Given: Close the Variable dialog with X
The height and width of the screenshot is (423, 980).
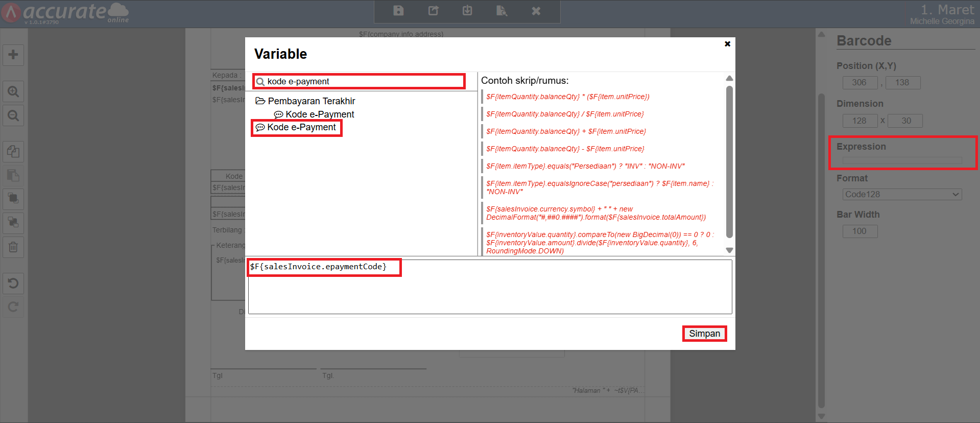Looking at the screenshot, I should (727, 44).
